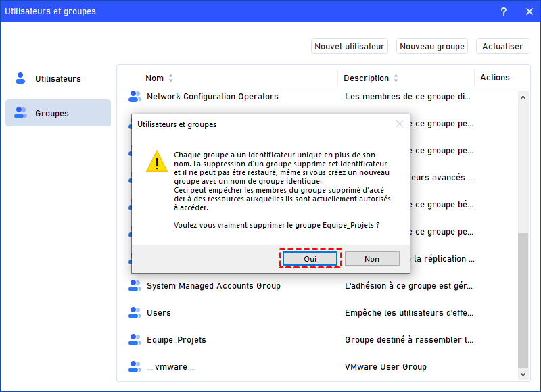The height and width of the screenshot is (392, 541).
Task: Select the __vmware__ group name
Action: click(171, 367)
